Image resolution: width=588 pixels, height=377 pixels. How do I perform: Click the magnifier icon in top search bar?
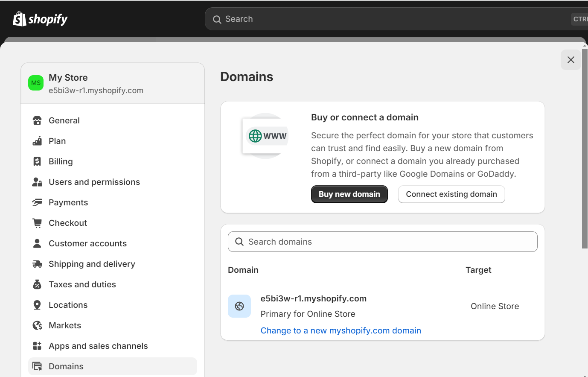tap(217, 19)
